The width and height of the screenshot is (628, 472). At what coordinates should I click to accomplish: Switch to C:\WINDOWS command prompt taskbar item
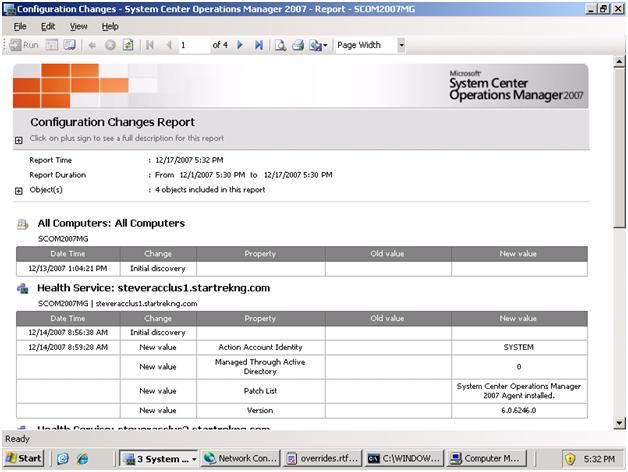pos(404,458)
